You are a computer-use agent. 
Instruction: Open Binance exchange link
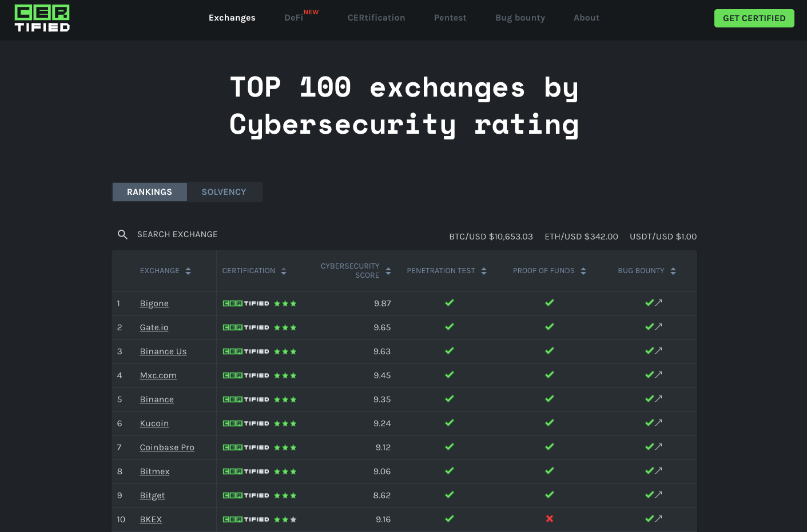[x=157, y=399]
